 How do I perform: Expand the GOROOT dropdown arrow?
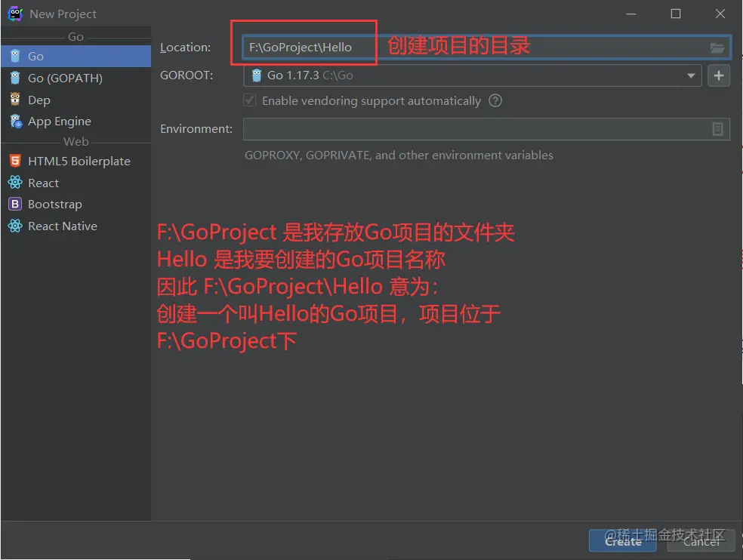click(x=691, y=75)
